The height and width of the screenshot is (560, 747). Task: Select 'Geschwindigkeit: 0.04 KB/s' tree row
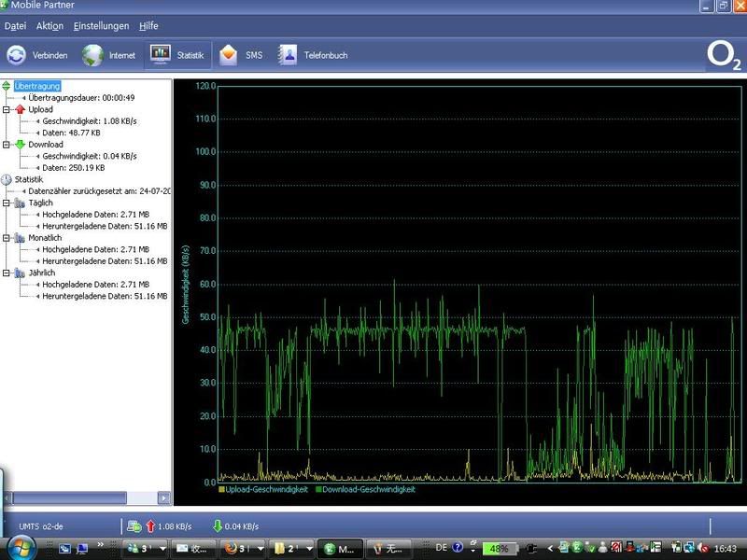[90, 156]
